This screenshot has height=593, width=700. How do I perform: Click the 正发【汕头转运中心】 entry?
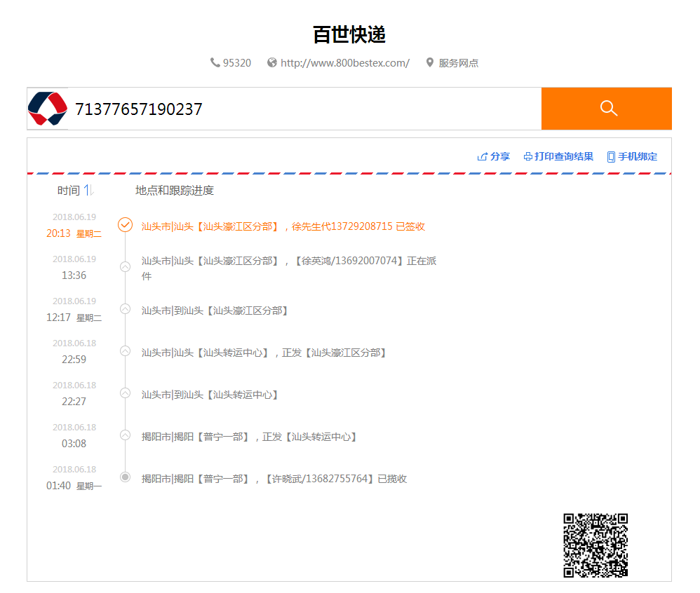(x=249, y=437)
